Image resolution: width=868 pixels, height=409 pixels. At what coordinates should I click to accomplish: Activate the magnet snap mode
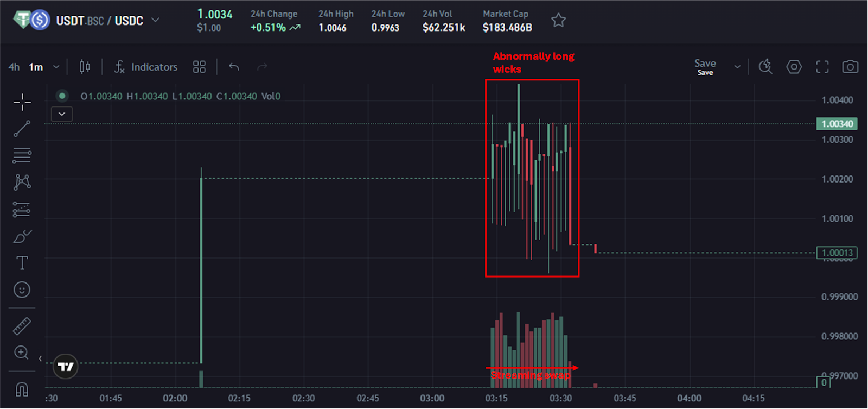coord(22,389)
